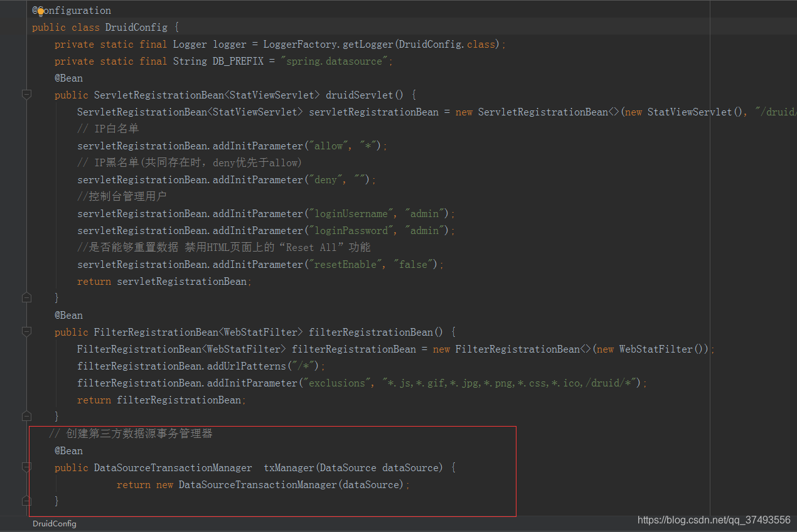Image resolution: width=797 pixels, height=532 pixels.
Task: Click the '// IP白名单' comment
Action: [x=108, y=129]
